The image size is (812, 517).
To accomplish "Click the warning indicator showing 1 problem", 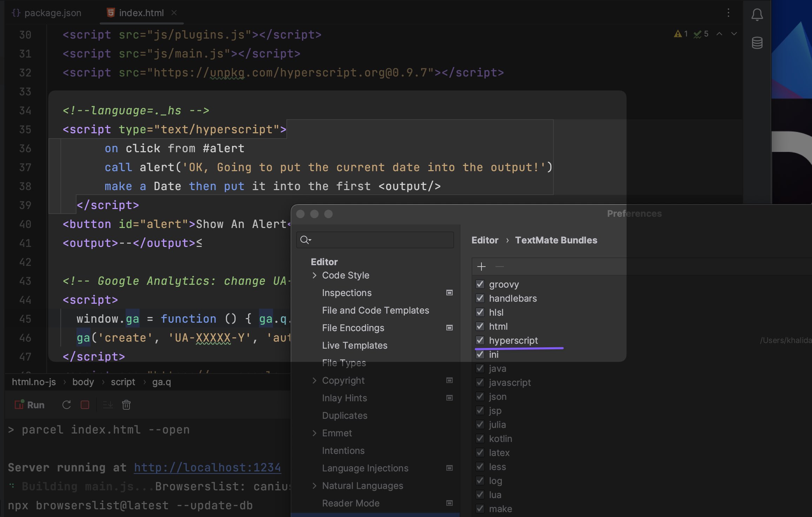I will coord(681,34).
